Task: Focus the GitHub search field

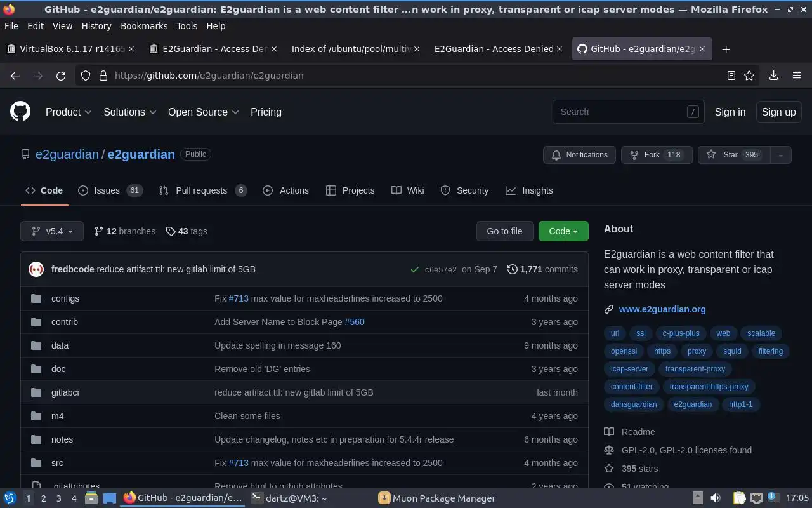Action: pyautogui.click(x=628, y=112)
